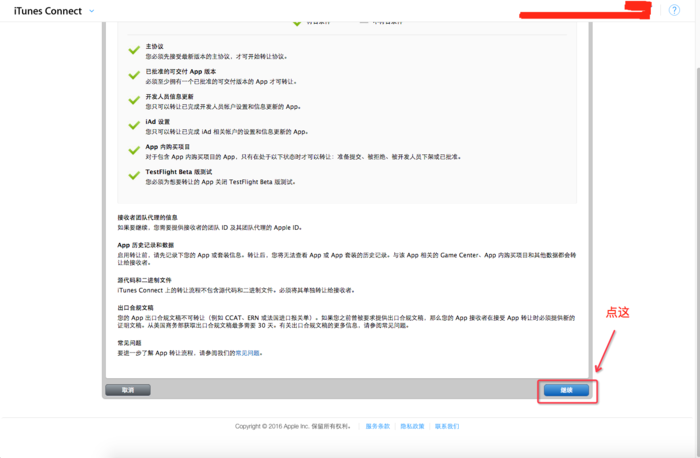700x458 pixels.
Task: Click checkmark next to 已批准的可交付 App 版本
Action: click(134, 75)
